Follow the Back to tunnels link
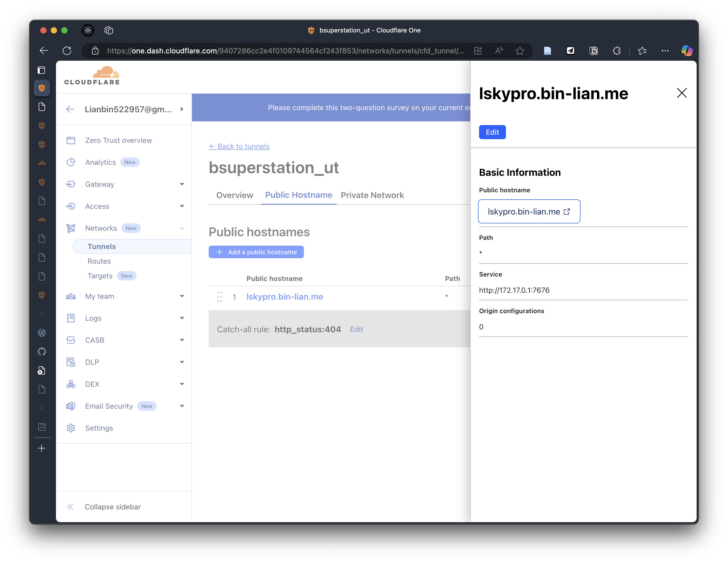Viewport: 728px width, 563px height. [x=239, y=146]
